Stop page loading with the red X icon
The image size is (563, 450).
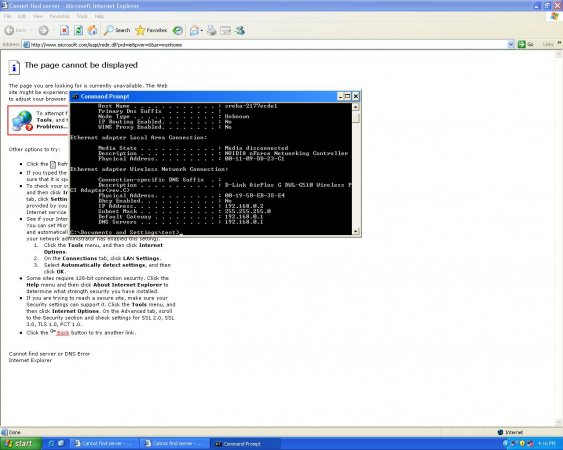pyautogui.click(x=64, y=31)
